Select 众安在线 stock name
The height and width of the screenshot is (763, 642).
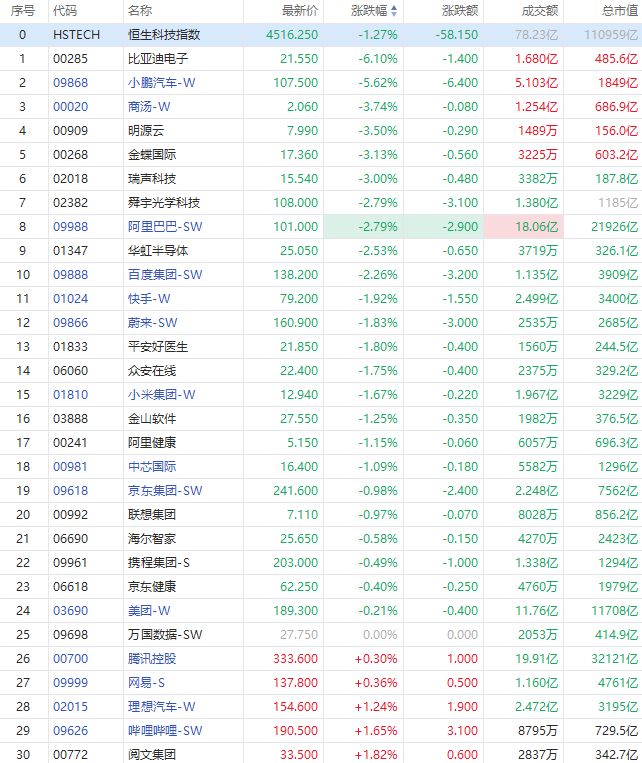152,371
